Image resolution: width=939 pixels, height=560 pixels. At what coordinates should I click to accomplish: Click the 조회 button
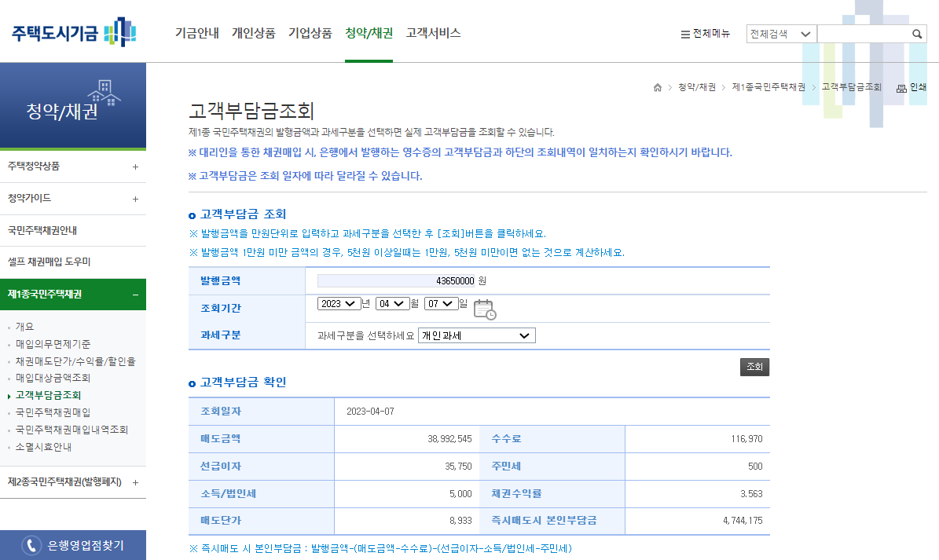coord(754,367)
